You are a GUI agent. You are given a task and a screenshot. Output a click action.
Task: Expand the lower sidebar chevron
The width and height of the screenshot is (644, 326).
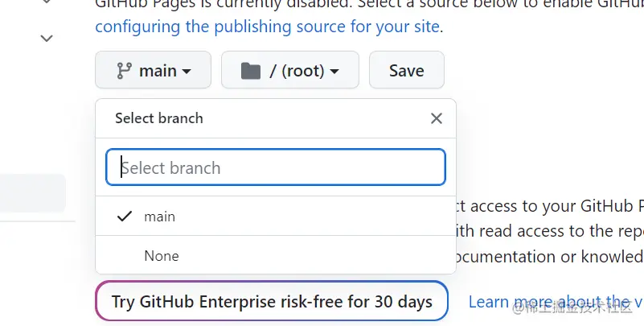(47, 38)
